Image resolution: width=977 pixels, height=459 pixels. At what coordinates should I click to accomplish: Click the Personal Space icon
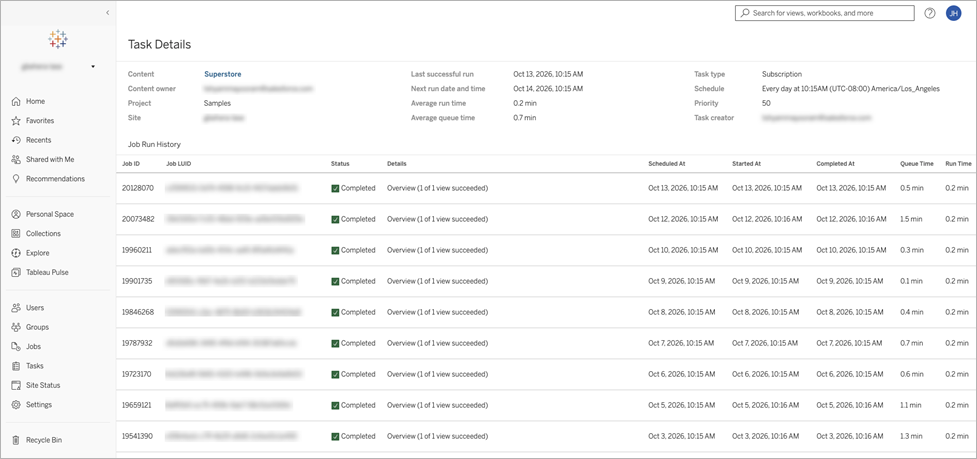(x=16, y=214)
